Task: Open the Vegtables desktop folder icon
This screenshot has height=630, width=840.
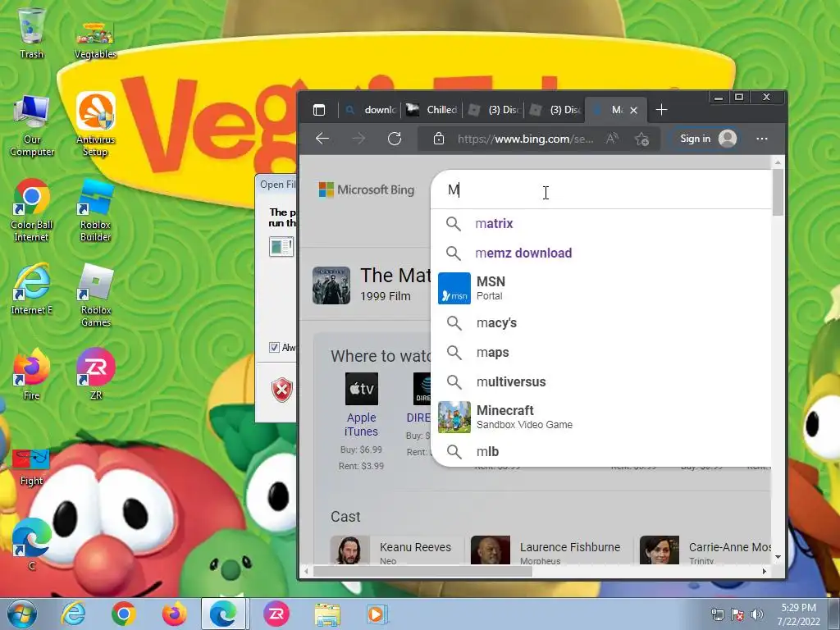Action: (x=95, y=39)
